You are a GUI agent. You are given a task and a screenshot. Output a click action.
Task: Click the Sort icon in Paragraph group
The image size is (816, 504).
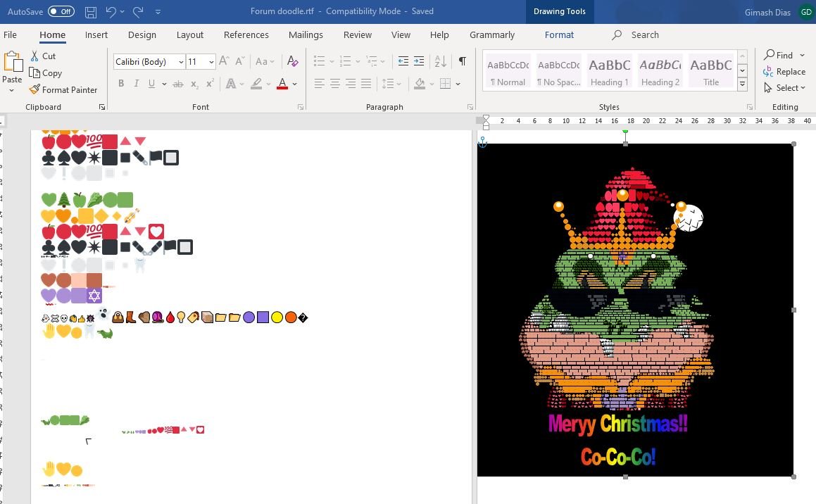point(440,62)
